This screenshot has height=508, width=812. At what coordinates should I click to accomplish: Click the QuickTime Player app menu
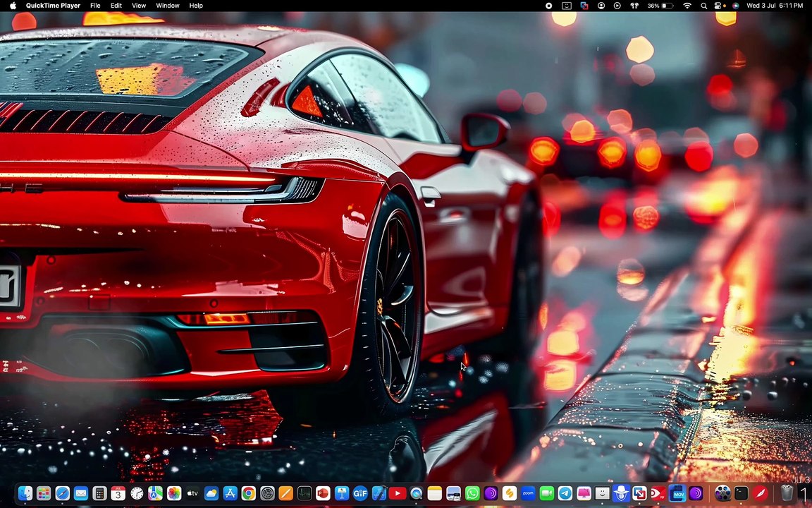[54, 6]
